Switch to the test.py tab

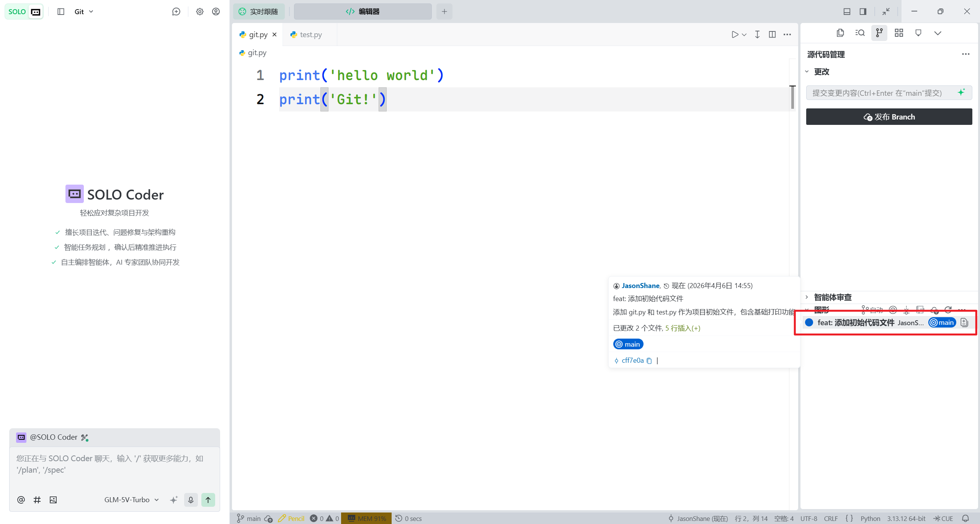point(310,34)
